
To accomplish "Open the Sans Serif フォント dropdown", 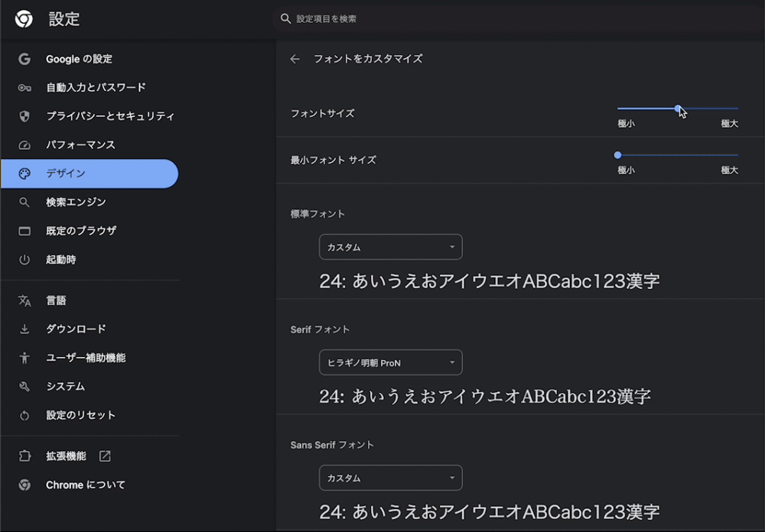I will (390, 477).
